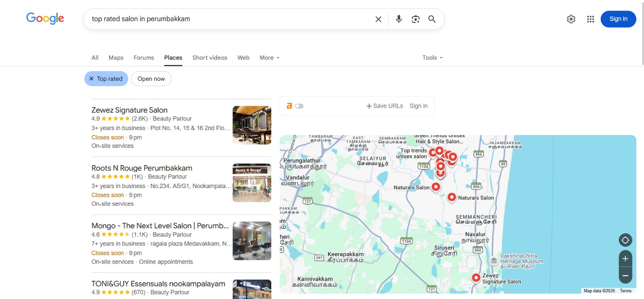
Task: View the TONI&GUY Essensuals photo
Action: click(252, 289)
